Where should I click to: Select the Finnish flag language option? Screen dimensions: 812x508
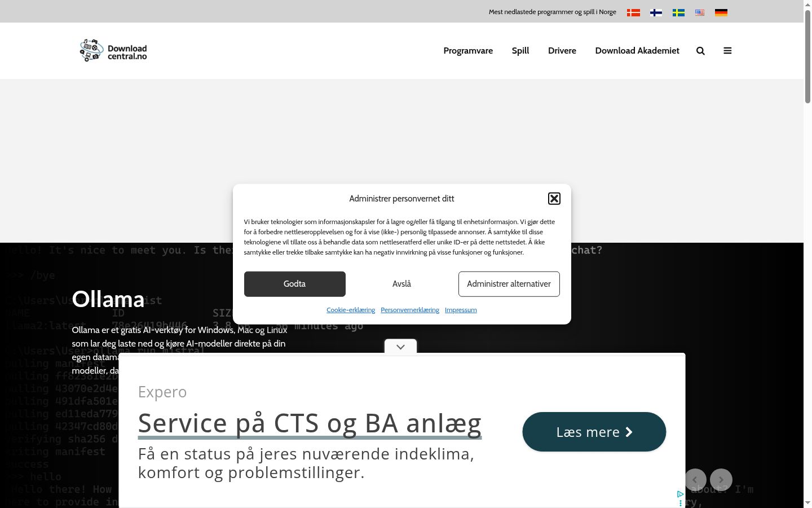click(x=656, y=12)
